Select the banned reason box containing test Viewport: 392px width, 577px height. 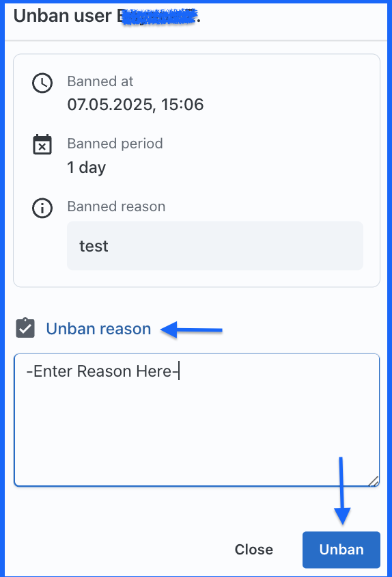(x=215, y=246)
